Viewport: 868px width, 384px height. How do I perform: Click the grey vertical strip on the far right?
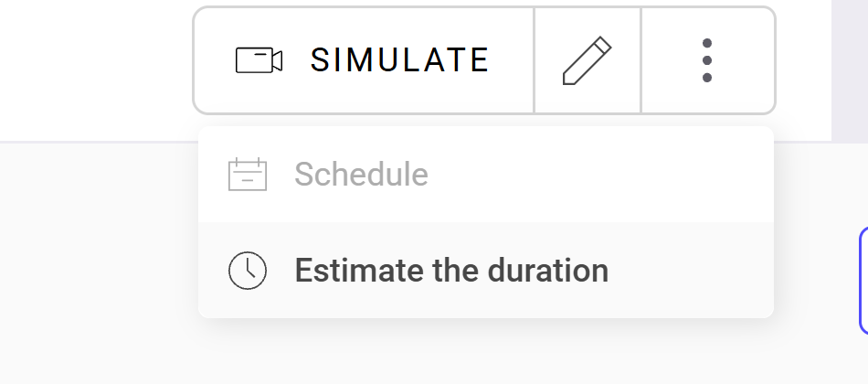(849, 69)
